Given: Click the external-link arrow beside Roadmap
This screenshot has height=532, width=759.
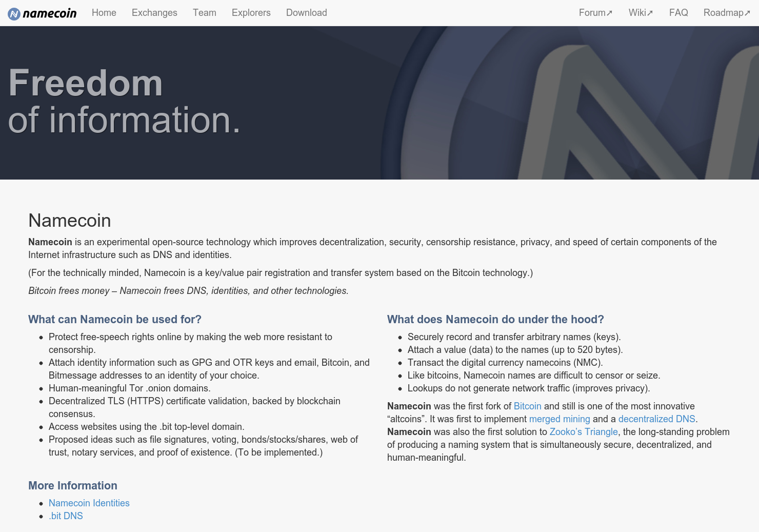Looking at the screenshot, I should [x=748, y=12].
